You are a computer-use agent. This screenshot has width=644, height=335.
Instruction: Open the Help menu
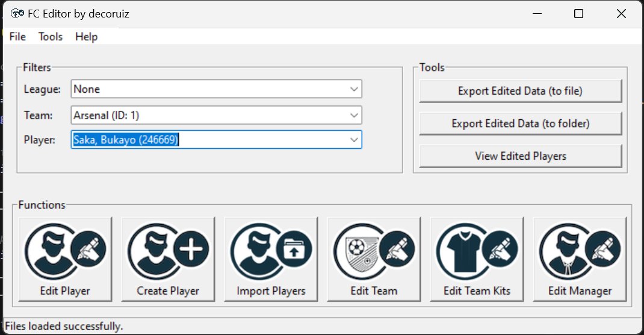coord(86,37)
